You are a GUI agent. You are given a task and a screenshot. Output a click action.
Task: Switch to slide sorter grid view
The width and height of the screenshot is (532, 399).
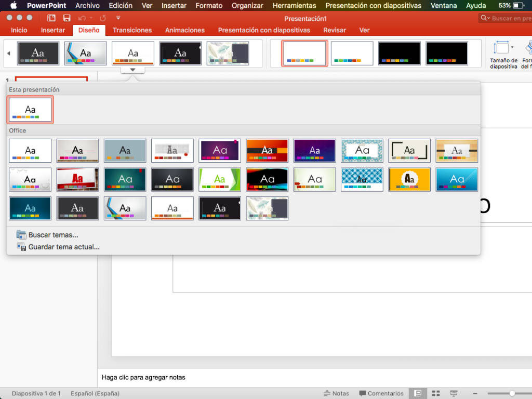tap(436, 393)
